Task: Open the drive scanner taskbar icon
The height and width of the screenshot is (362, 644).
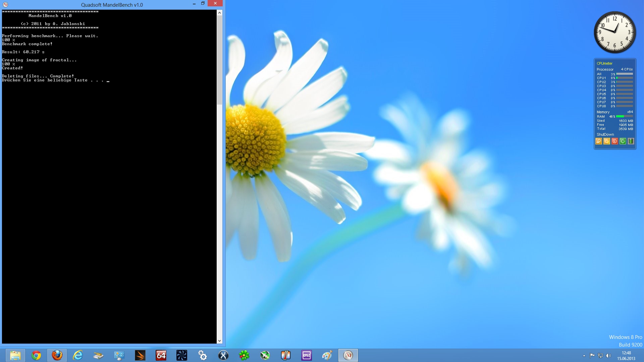Action: [x=99, y=355]
